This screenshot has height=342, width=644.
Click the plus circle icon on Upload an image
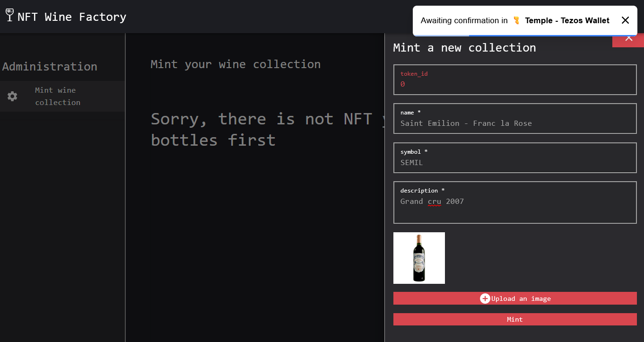pyautogui.click(x=485, y=298)
